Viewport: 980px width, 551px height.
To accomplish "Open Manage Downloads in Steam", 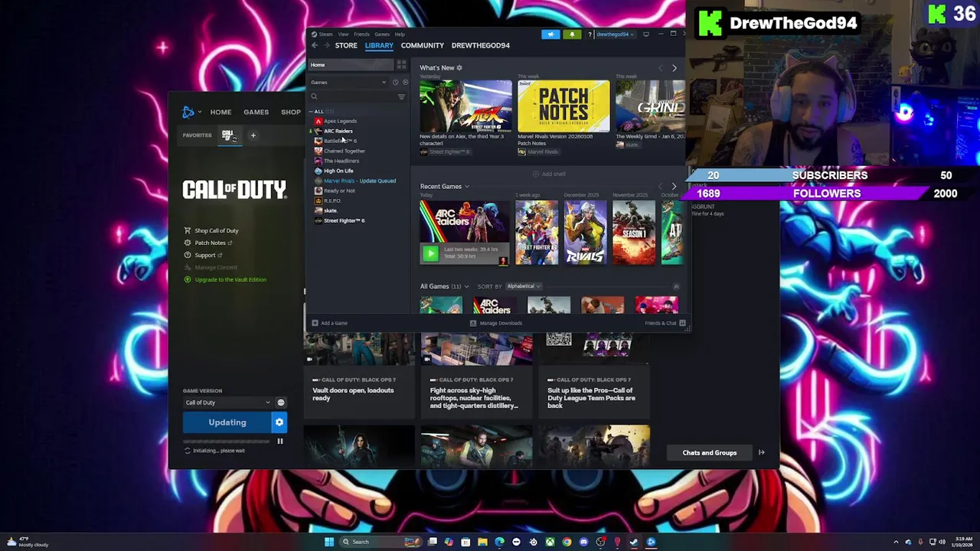I will tap(496, 323).
